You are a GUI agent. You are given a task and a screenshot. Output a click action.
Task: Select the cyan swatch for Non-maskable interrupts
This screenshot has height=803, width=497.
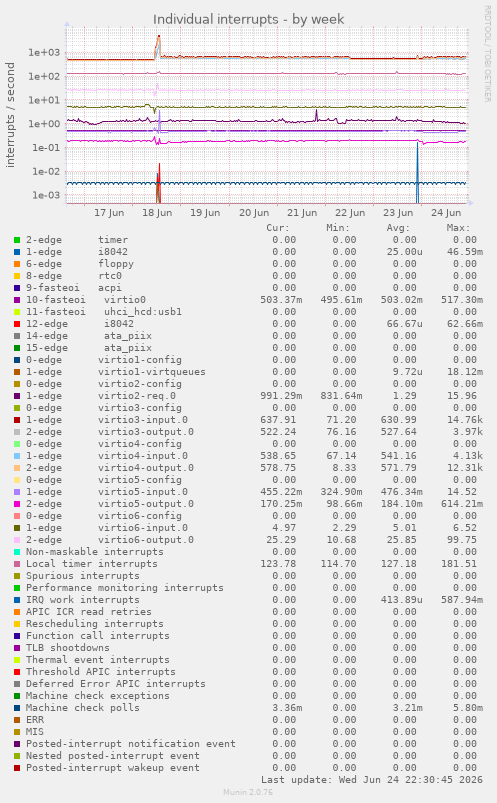[17, 552]
